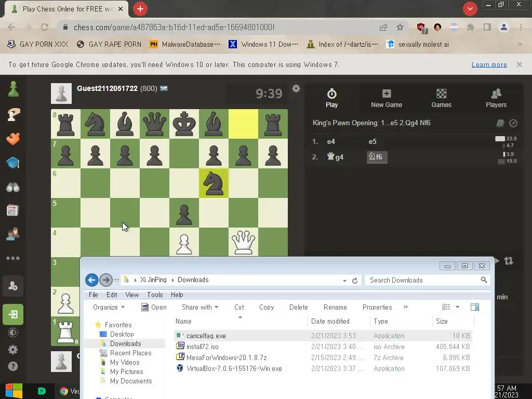Click the flag next to Guest2112051722
The width and height of the screenshot is (532, 399).
click(x=164, y=88)
